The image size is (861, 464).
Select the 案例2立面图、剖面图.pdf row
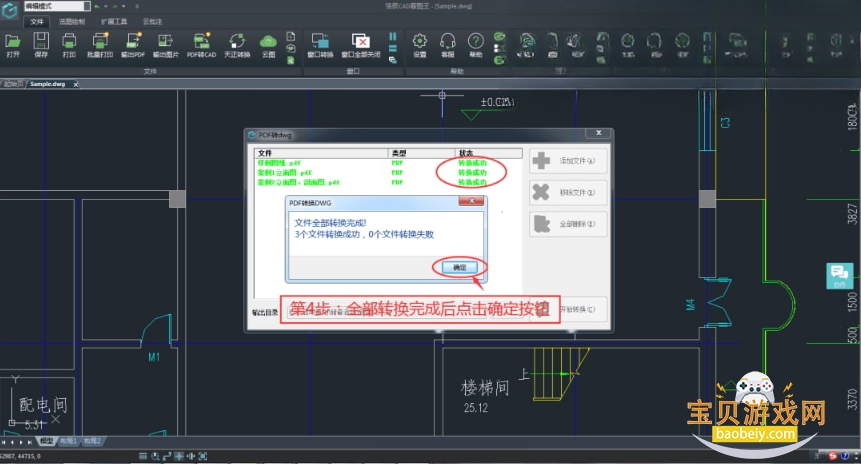(387, 182)
